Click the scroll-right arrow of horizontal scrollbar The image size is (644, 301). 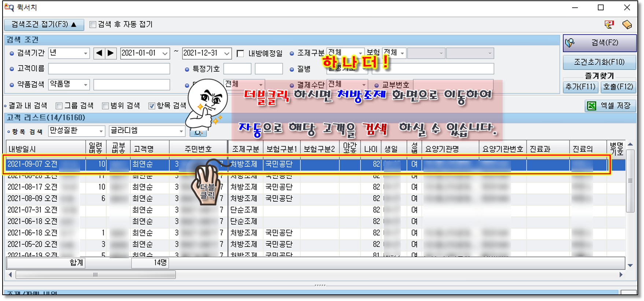pyautogui.click(x=621, y=275)
